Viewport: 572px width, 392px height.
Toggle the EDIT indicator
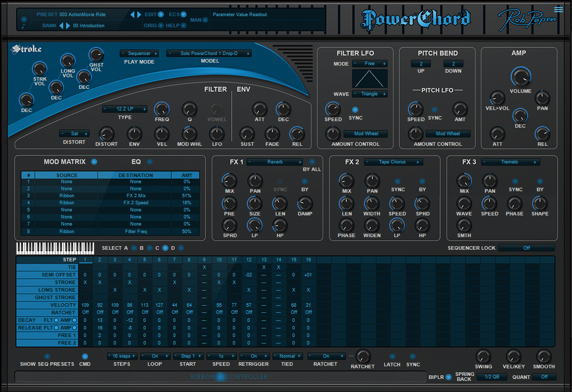coord(161,15)
